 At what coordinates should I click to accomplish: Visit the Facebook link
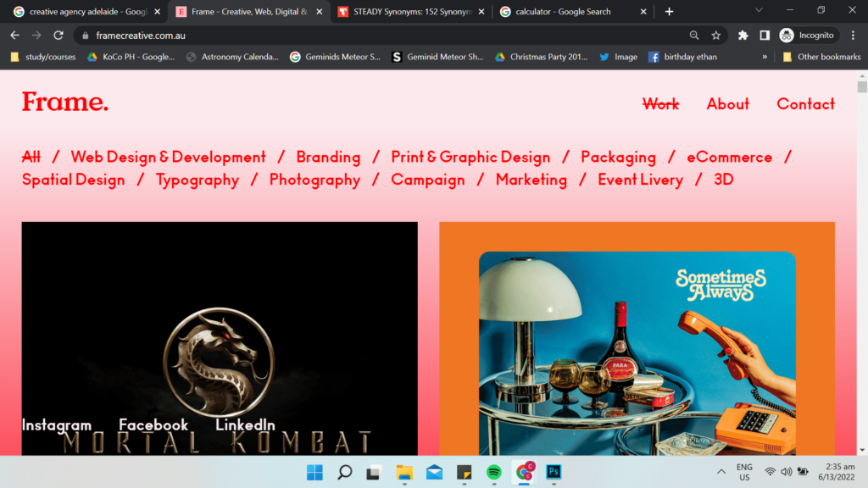pos(153,425)
